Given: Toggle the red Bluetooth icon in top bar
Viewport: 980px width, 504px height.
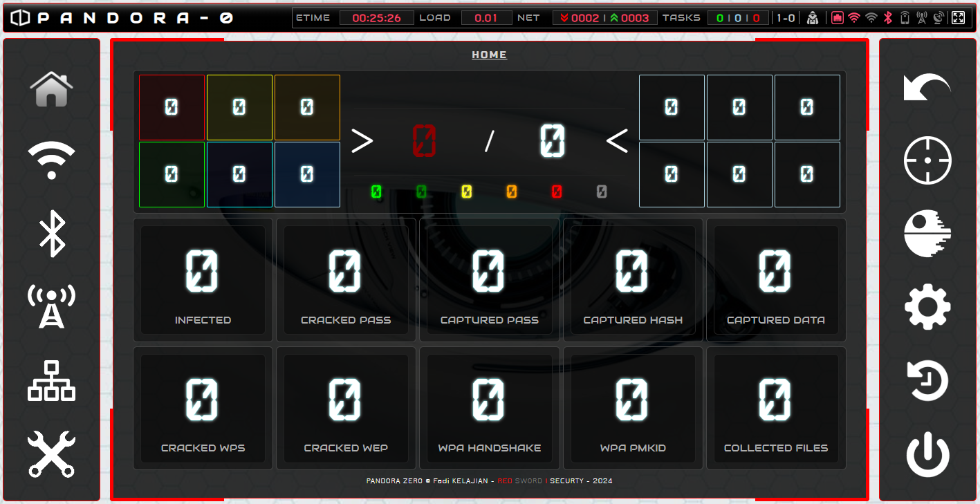Looking at the screenshot, I should point(889,18).
